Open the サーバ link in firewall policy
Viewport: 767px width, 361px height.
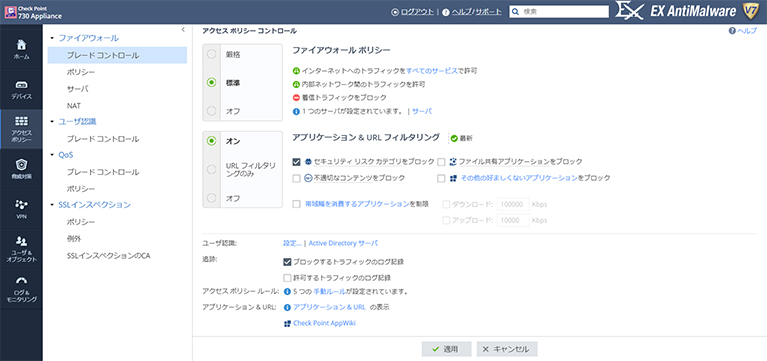(x=422, y=111)
